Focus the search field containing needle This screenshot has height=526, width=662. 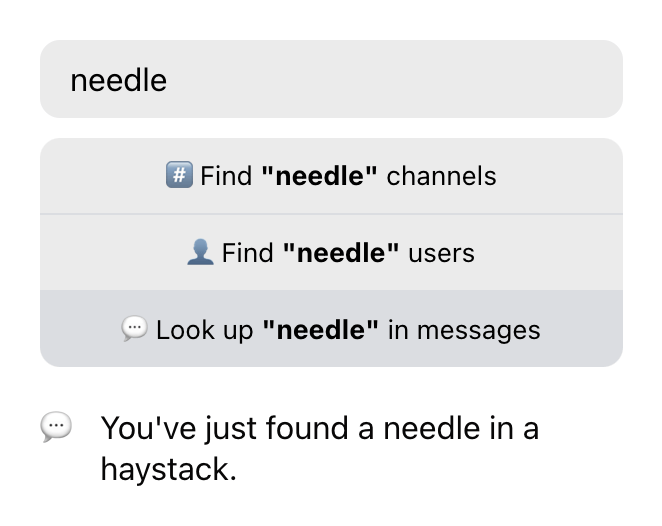pos(331,80)
